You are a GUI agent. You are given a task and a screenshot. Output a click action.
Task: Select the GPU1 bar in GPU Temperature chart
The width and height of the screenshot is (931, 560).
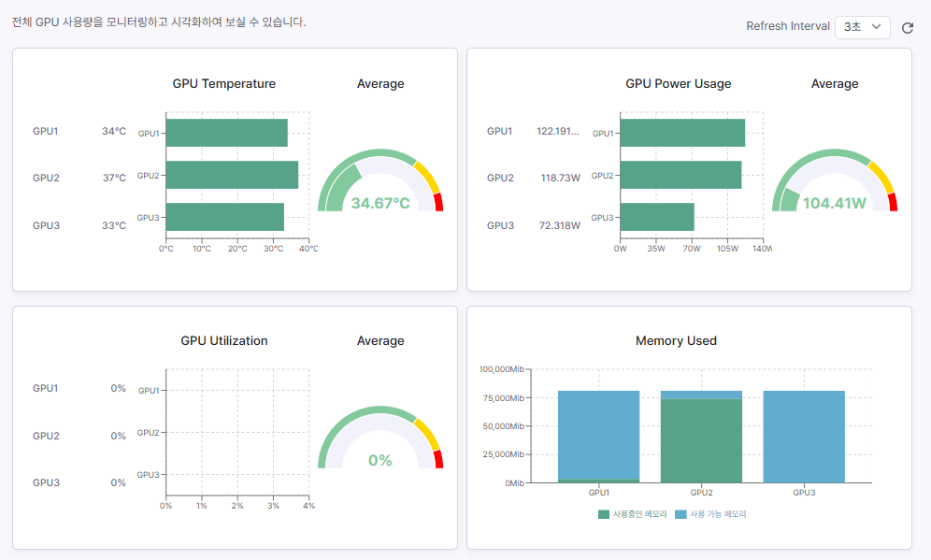coord(227,133)
